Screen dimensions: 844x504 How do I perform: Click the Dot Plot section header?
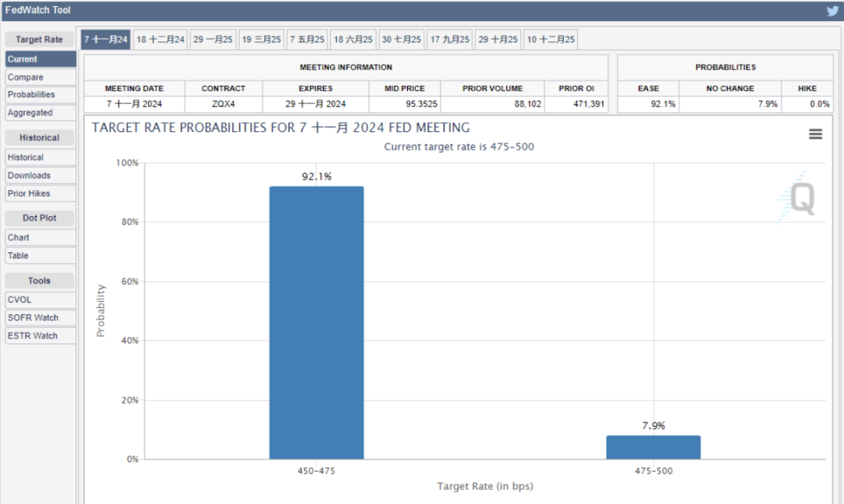point(39,218)
